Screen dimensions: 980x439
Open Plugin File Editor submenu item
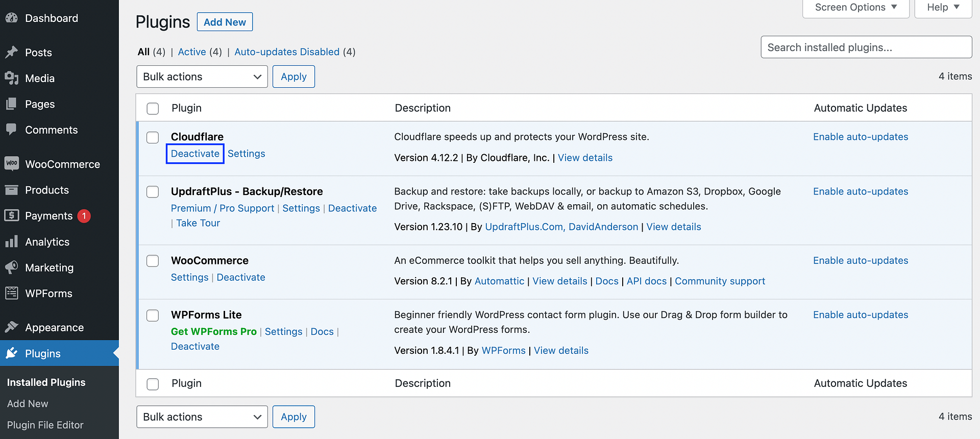click(x=45, y=425)
